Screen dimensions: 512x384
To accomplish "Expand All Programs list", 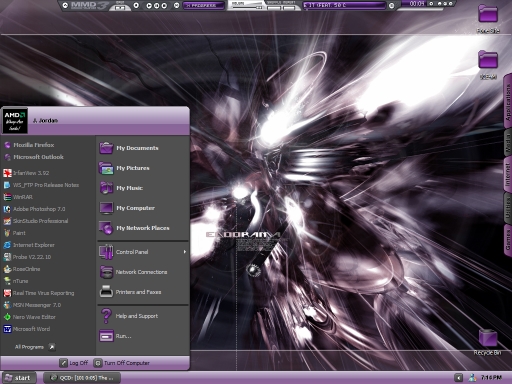I will point(34,347).
